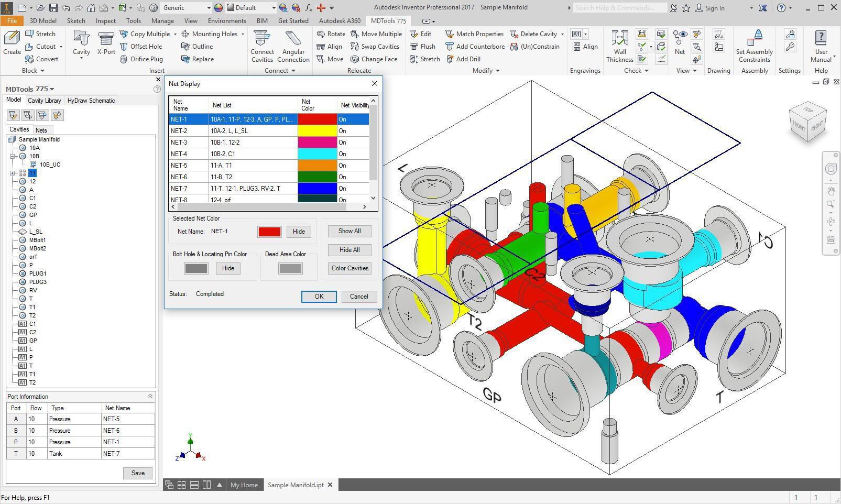
Task: Click the red Selected Net Color swatch
Action: [x=269, y=232]
